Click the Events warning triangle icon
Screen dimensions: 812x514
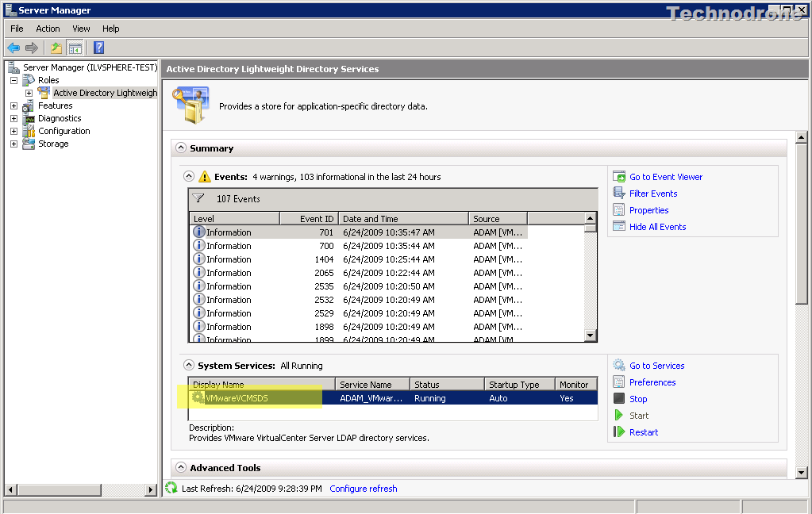205,177
